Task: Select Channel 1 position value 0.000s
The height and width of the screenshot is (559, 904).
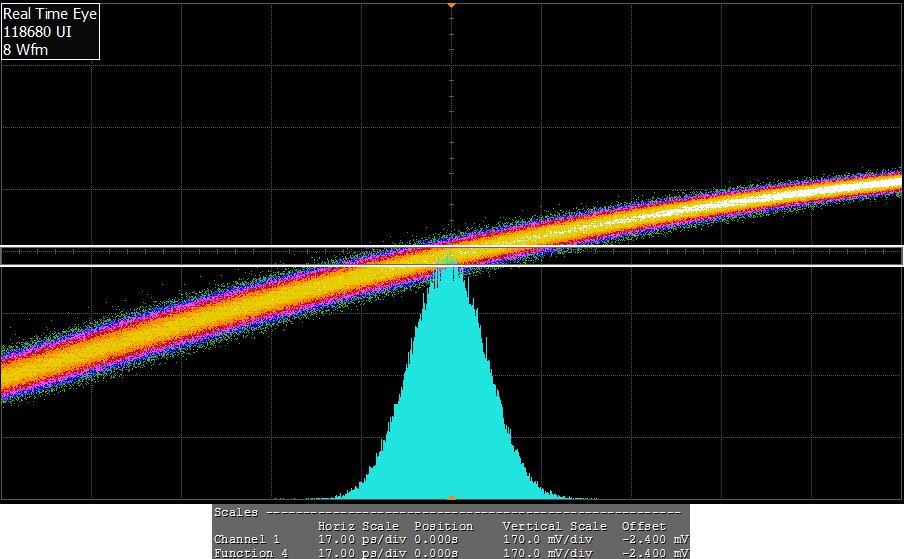Action: 436,539
